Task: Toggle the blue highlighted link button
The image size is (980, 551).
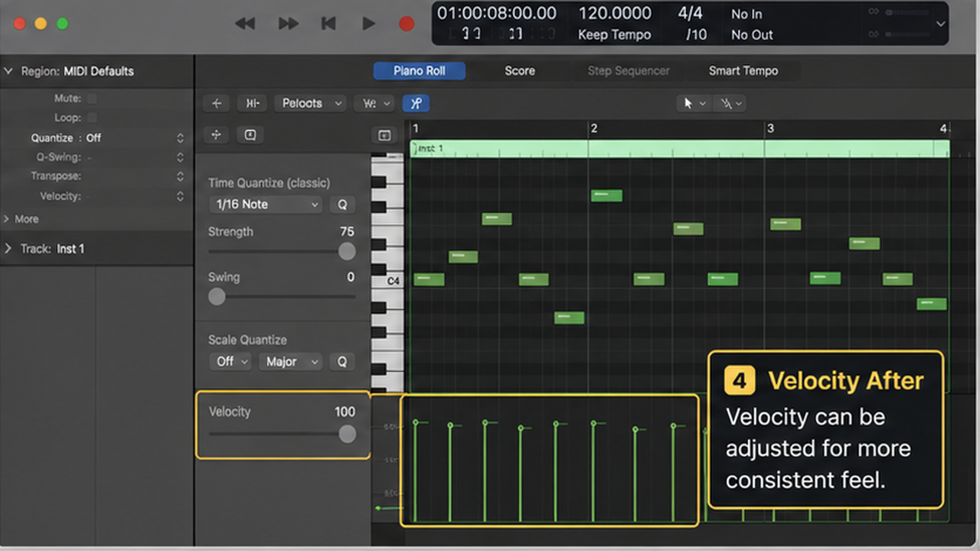Action: pos(416,103)
